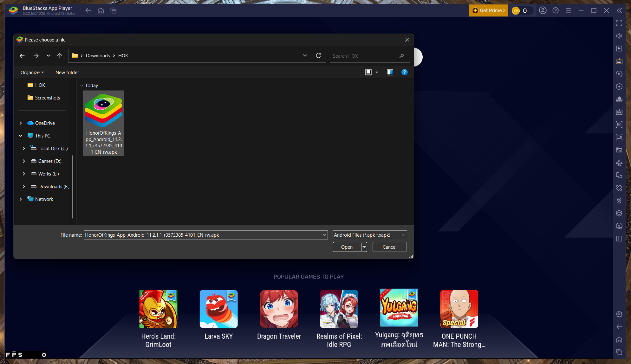This screenshot has height=364, width=631.
Task: Click the airplane mode sidebar icon
Action: point(619,163)
